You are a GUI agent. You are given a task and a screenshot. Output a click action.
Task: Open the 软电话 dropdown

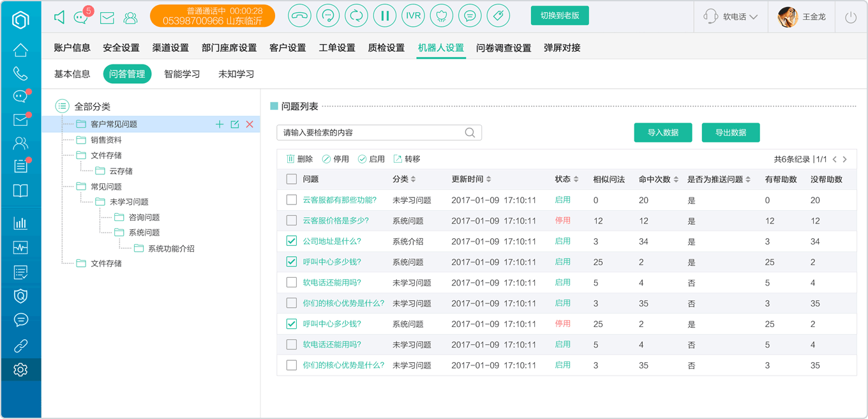(731, 17)
